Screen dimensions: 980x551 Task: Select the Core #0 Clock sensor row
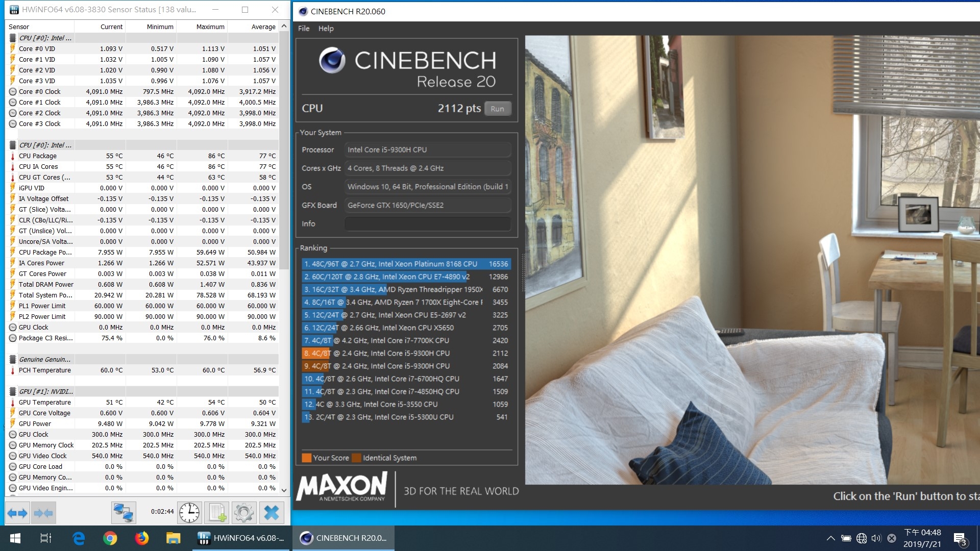coord(142,91)
